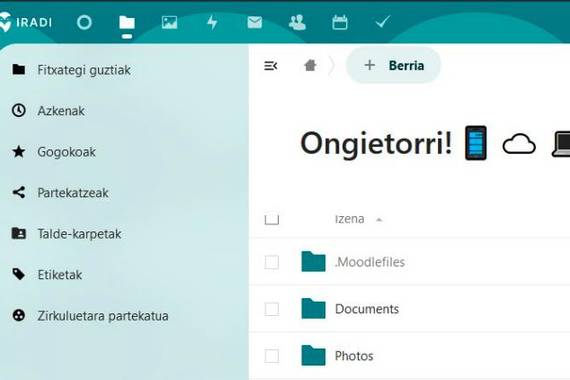Image resolution: width=570 pixels, height=380 pixels.
Task: Click the share icon beside Partekatzeak
Action: pos(19,192)
